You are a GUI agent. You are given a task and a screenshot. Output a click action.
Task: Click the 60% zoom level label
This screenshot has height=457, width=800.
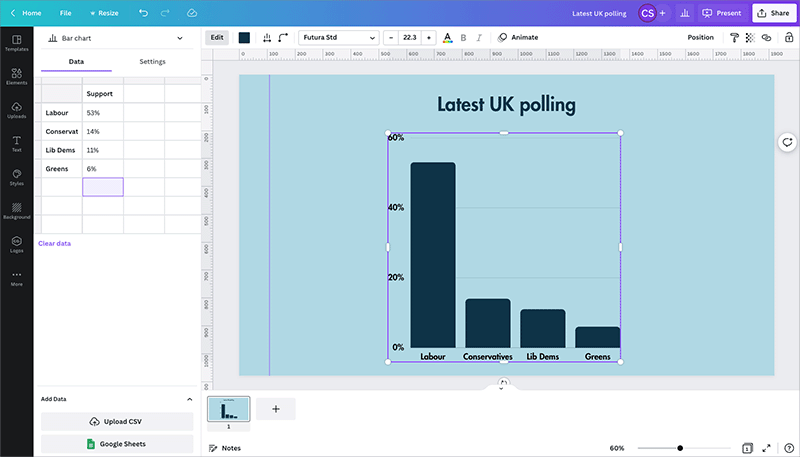pos(617,448)
